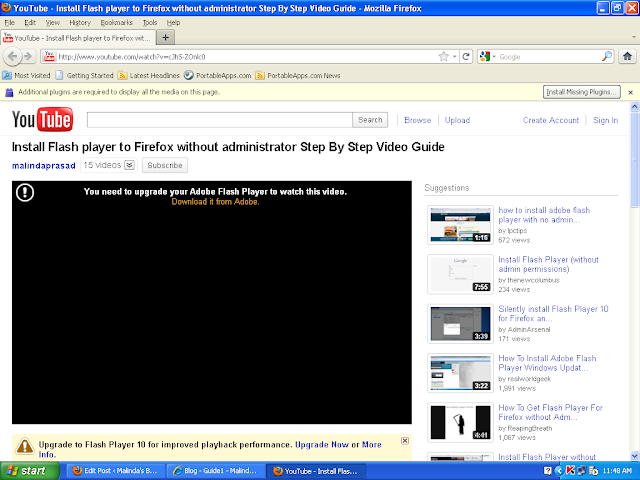Image resolution: width=640 pixels, height=480 pixels.
Task: Click the YouTube favicon in address bar
Action: [x=49, y=56]
